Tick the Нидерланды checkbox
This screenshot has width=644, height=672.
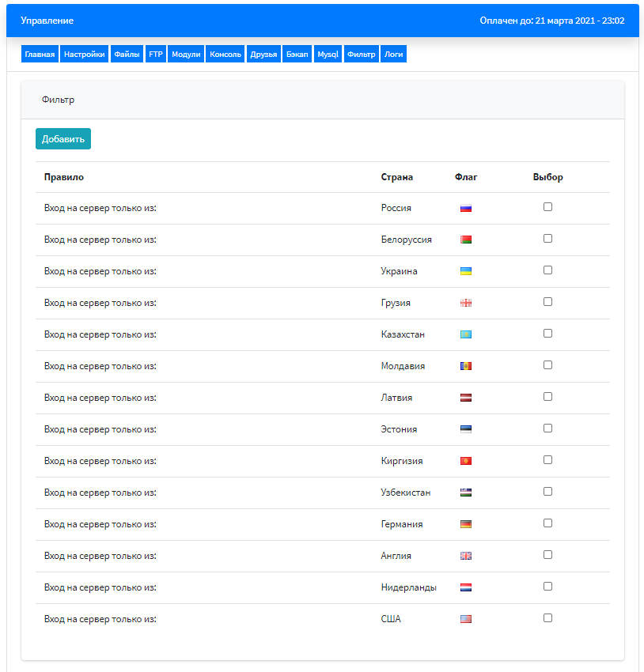(x=547, y=587)
